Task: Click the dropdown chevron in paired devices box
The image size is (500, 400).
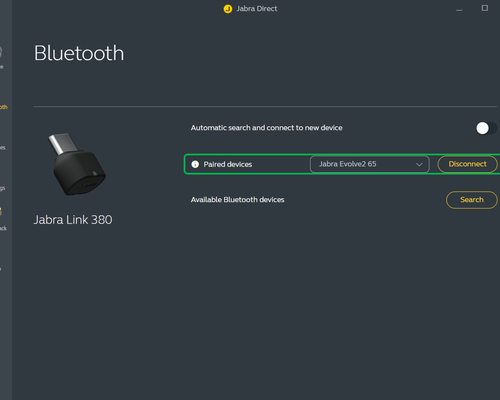Action: click(x=419, y=164)
